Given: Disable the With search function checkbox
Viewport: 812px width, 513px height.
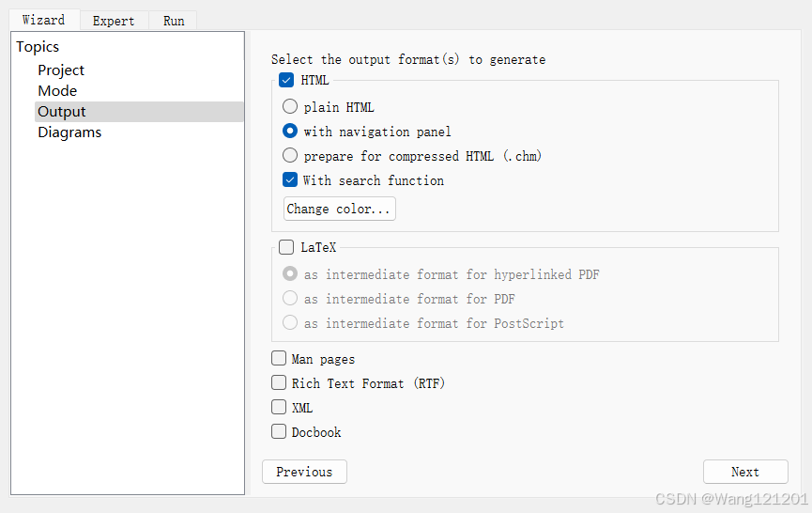Looking at the screenshot, I should 290,180.
